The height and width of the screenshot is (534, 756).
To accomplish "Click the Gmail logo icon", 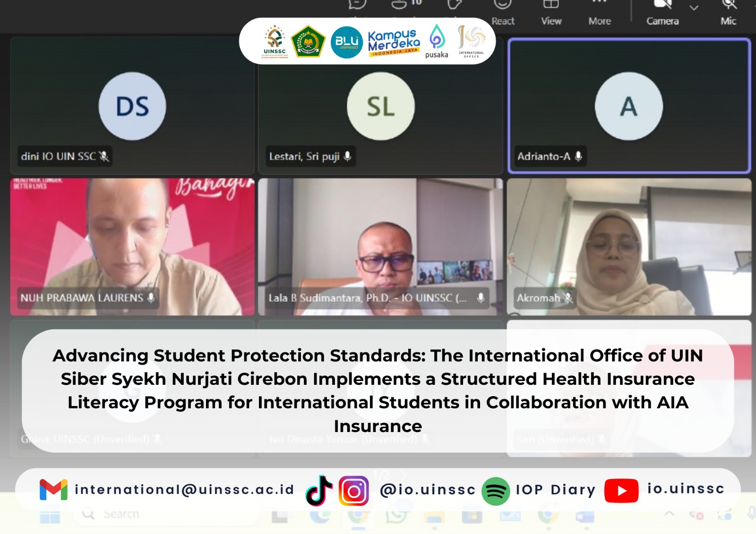I will pyautogui.click(x=53, y=490).
